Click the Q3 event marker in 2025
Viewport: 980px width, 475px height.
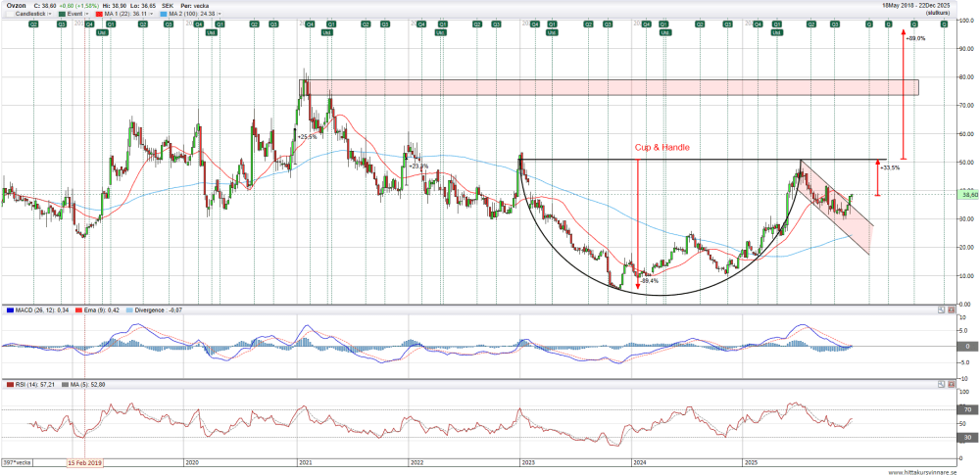coord(834,24)
